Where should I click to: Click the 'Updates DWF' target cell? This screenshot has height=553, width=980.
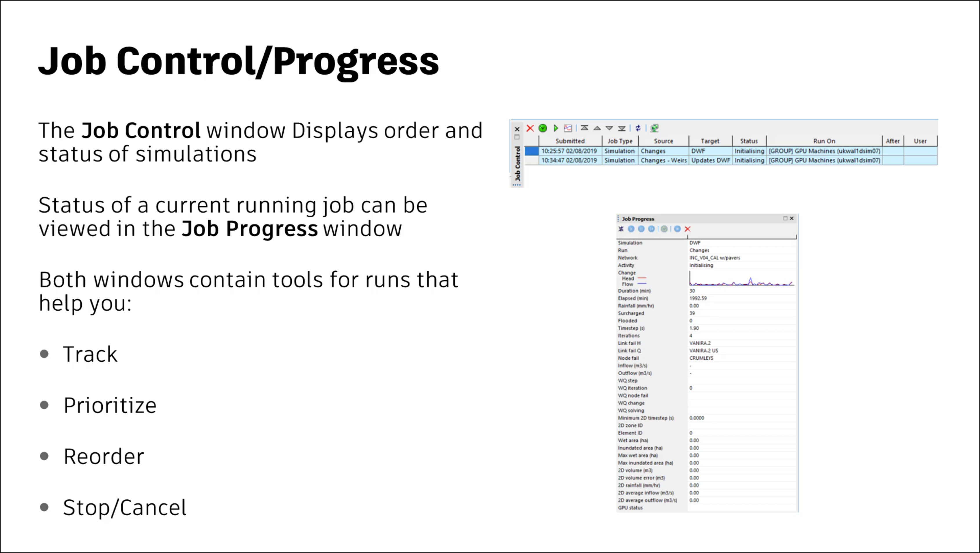710,161
